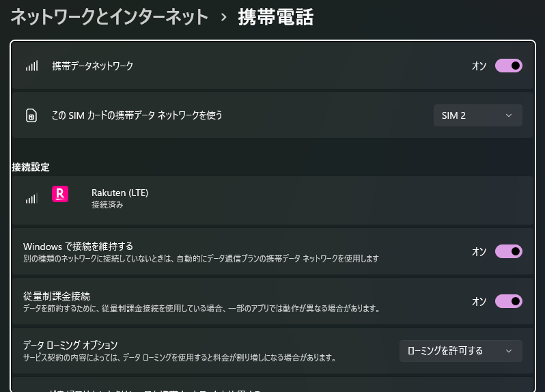Image resolution: width=545 pixels, height=392 pixels.
Task: Click the 従量制課金接続 setting title
Action: pos(57,296)
